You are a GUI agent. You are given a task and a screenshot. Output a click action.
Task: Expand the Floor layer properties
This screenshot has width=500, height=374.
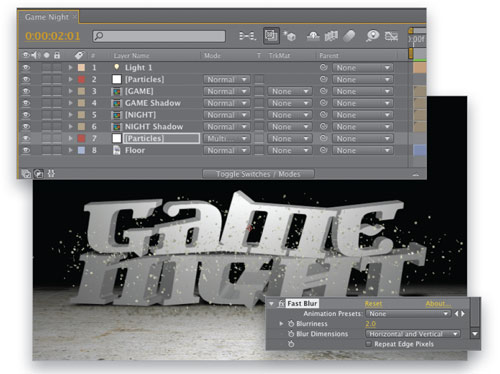[x=70, y=150]
